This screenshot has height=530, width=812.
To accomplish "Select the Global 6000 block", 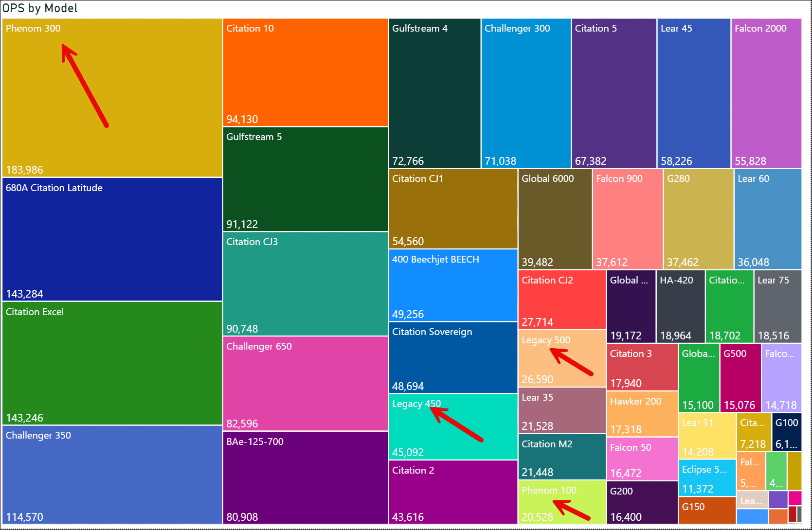I will (x=555, y=219).
